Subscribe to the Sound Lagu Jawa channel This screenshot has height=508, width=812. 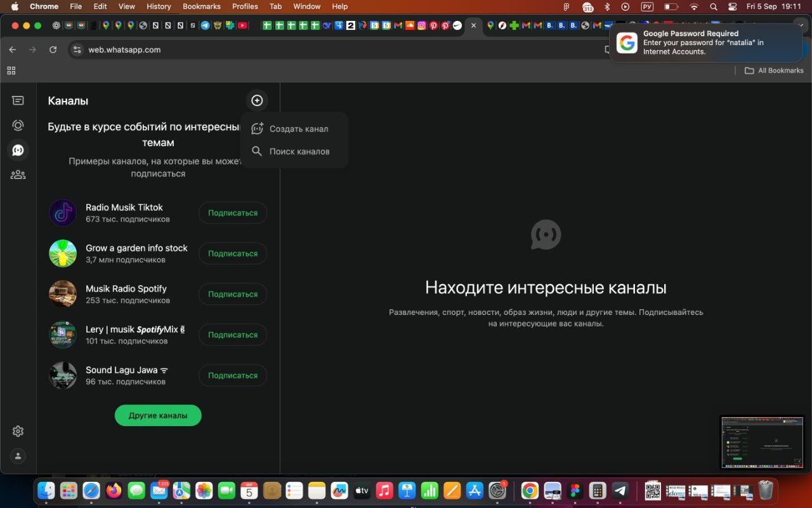point(232,375)
